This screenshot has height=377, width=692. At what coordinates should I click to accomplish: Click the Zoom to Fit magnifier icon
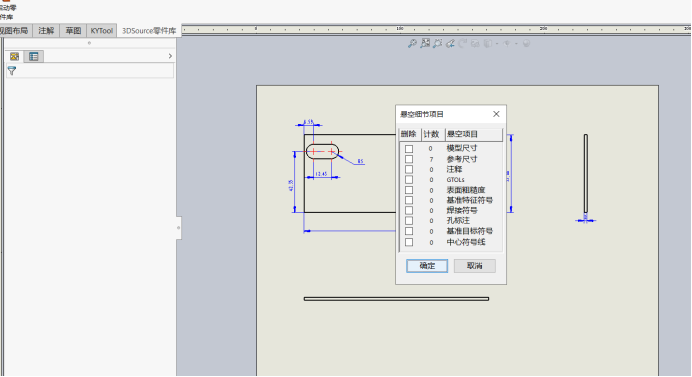pos(412,43)
